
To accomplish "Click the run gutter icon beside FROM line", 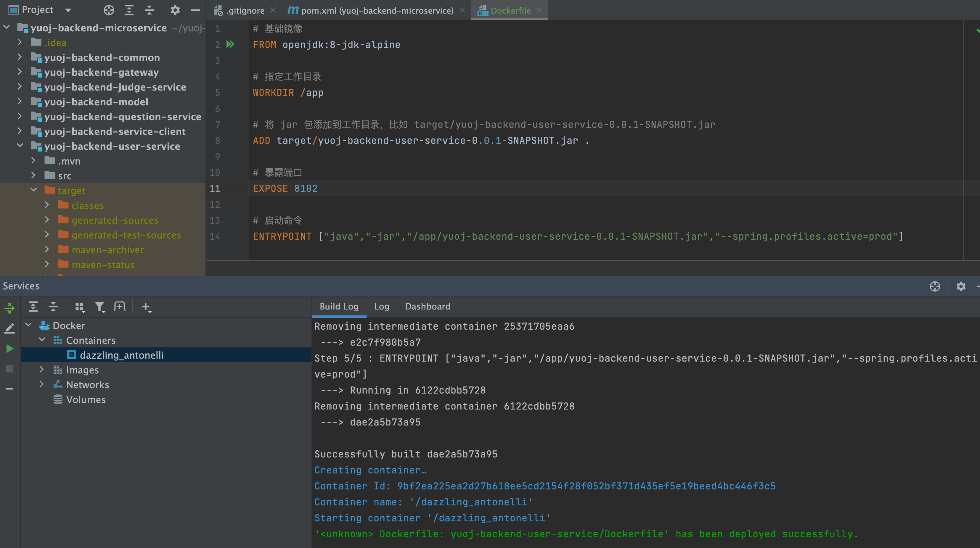I will pos(230,44).
